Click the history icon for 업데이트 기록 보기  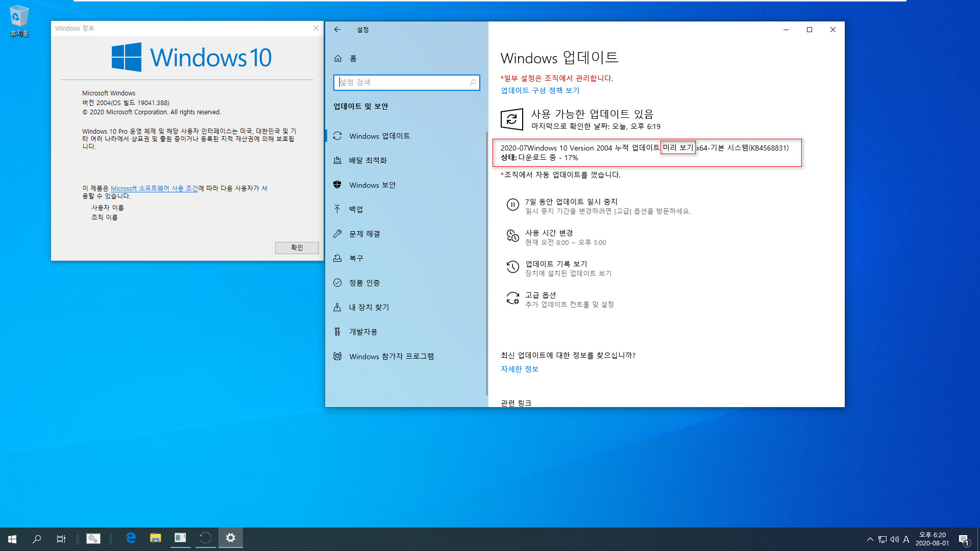(x=512, y=267)
